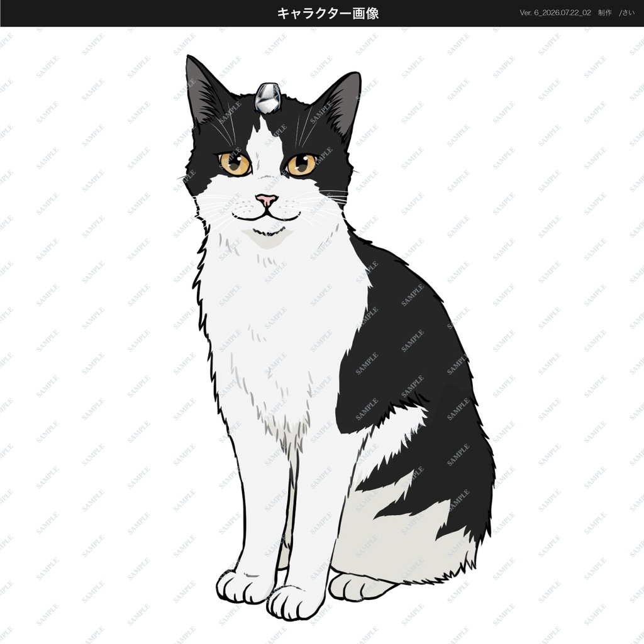
Task: Select the gray shadow under the cat's chin
Action: click(x=267, y=238)
